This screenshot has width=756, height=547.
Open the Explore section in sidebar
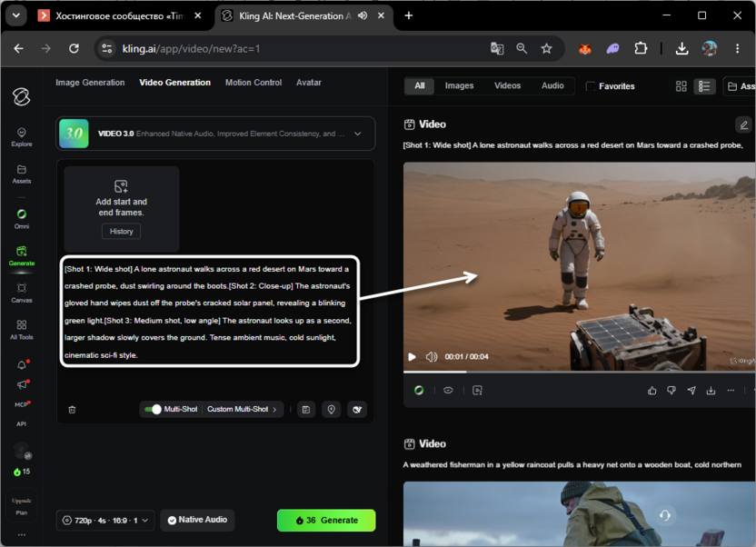(x=21, y=137)
